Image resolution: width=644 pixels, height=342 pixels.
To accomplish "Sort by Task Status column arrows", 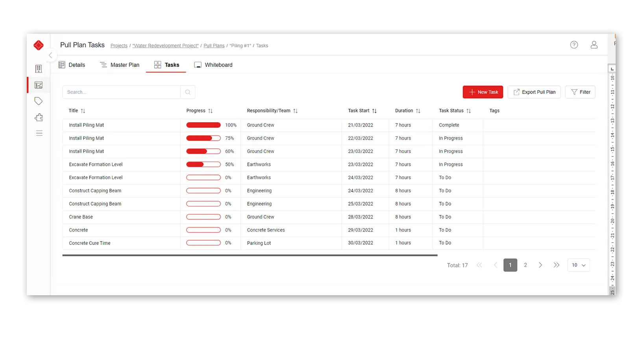I will click(x=468, y=111).
